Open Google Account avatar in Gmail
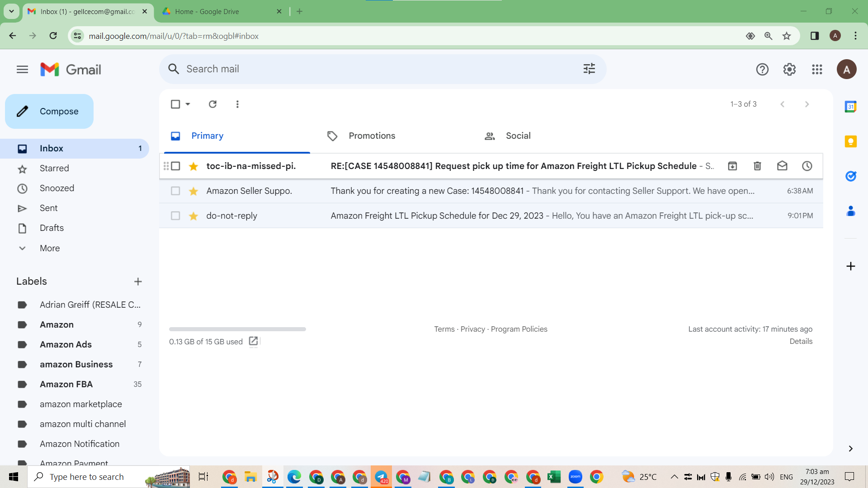 846,69
